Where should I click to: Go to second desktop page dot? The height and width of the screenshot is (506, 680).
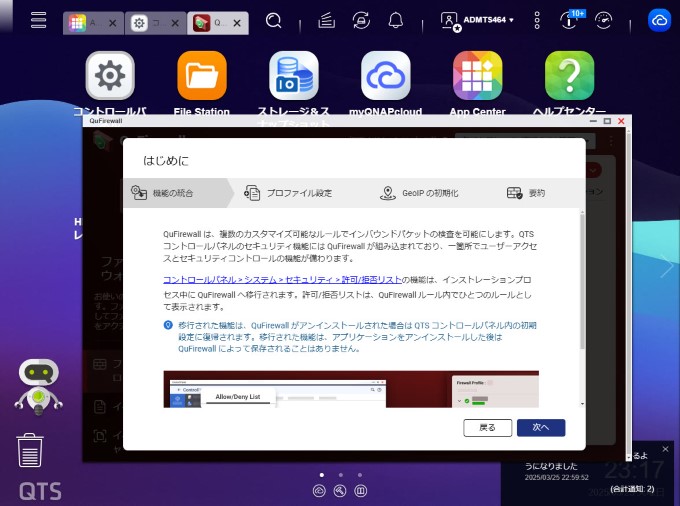tap(341, 475)
